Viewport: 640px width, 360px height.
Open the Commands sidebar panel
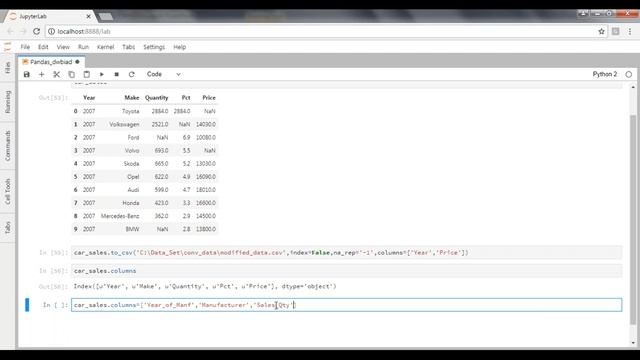8,146
